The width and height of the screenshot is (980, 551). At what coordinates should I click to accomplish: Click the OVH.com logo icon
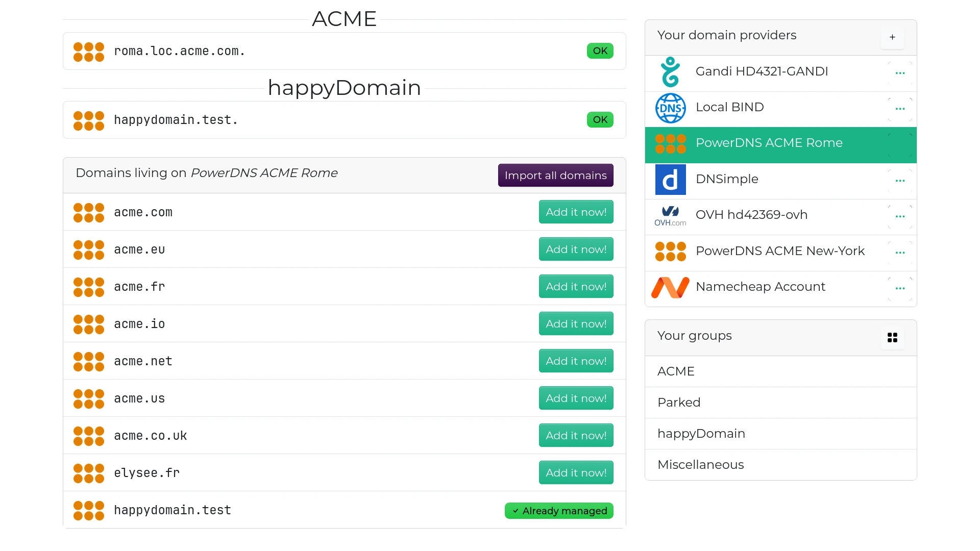coord(670,216)
